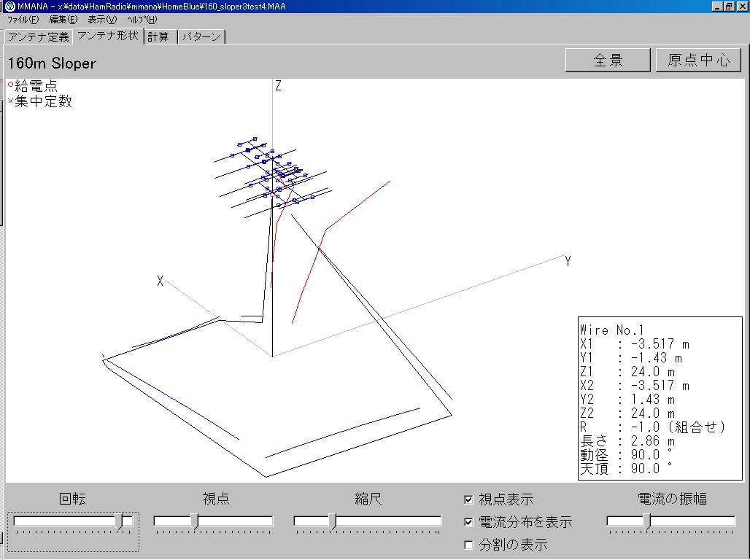Click the restore-down window button
The height and width of the screenshot is (560, 750).
[729, 7]
